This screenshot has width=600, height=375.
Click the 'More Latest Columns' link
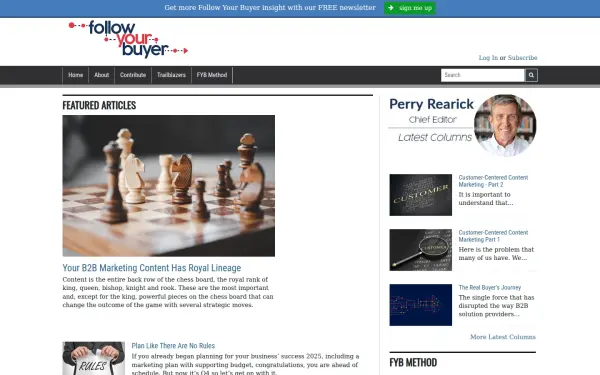(503, 337)
